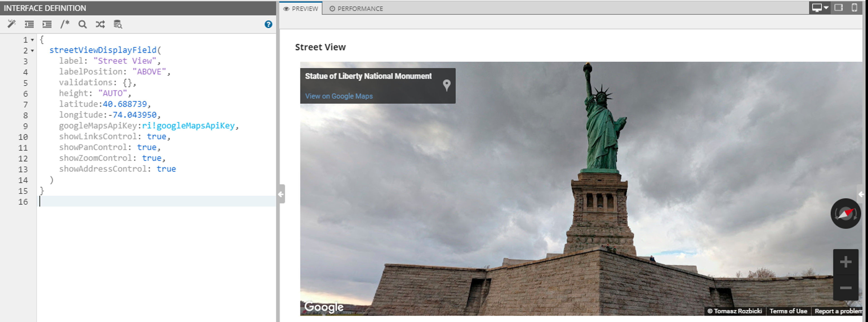Zoom out the Street View with minus
This screenshot has width=868, height=322.
point(845,288)
